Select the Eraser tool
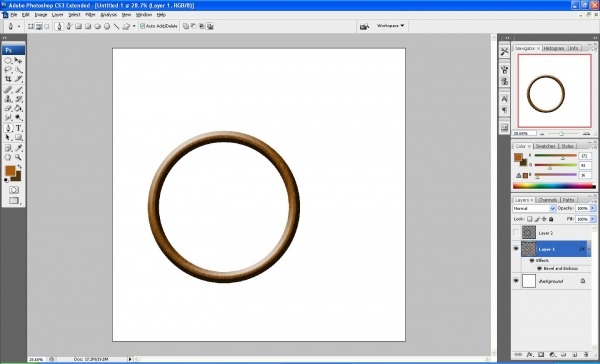The height and width of the screenshot is (364, 600). (x=8, y=108)
